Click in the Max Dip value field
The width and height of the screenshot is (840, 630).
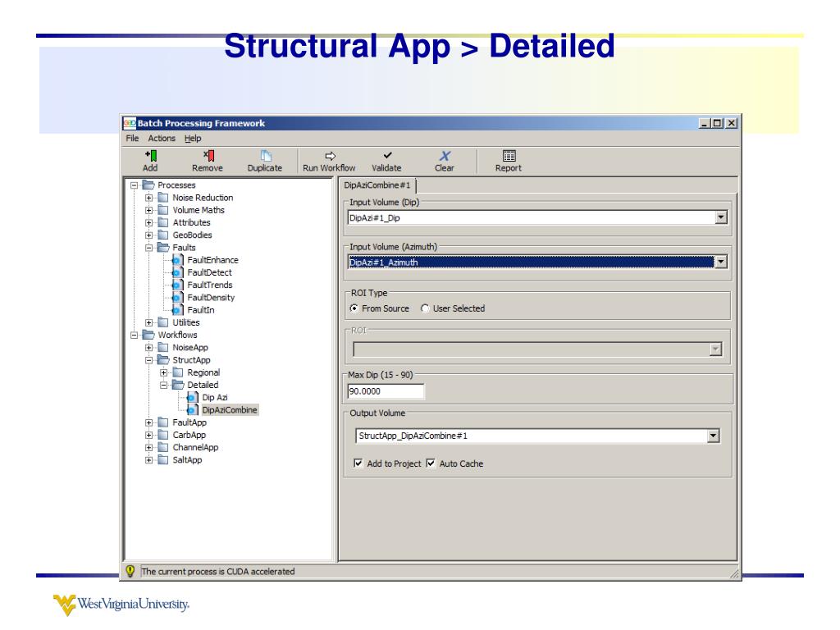[386, 391]
